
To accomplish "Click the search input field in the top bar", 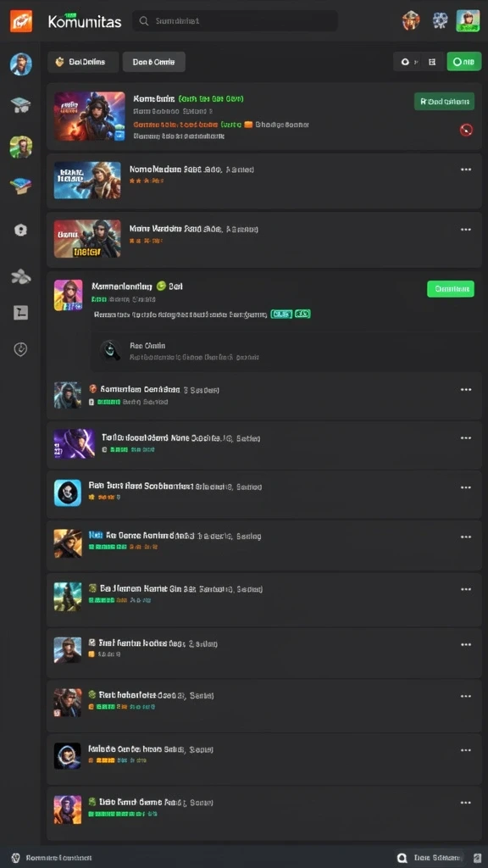I will pos(236,21).
